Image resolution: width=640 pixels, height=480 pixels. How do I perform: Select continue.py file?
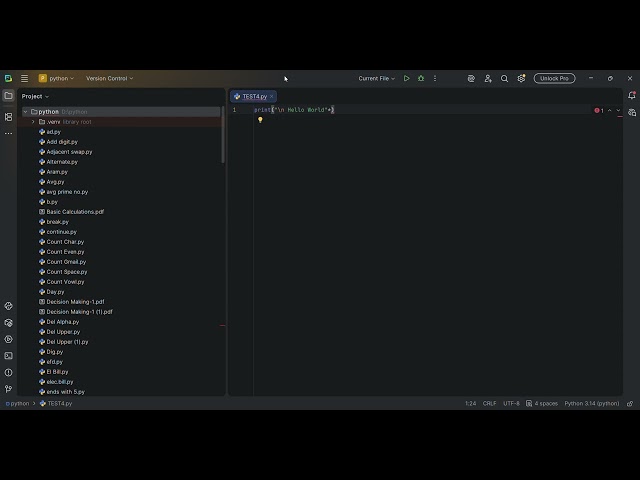58,232
